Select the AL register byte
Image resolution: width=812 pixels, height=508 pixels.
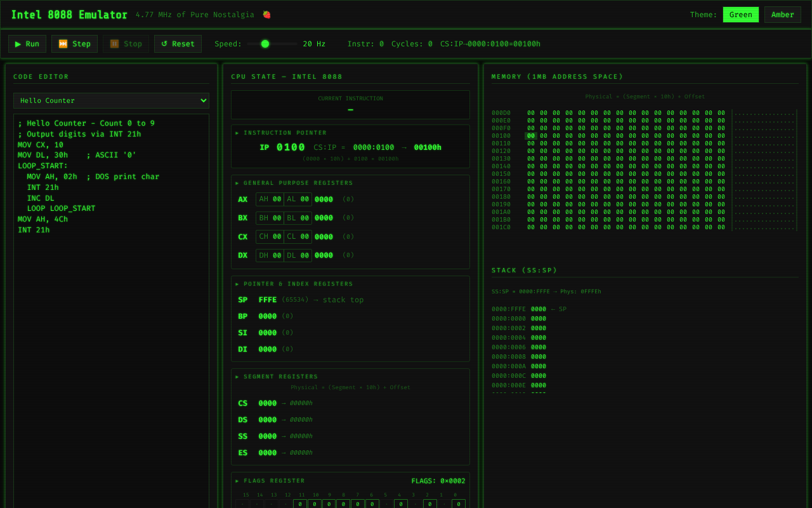[298, 199]
